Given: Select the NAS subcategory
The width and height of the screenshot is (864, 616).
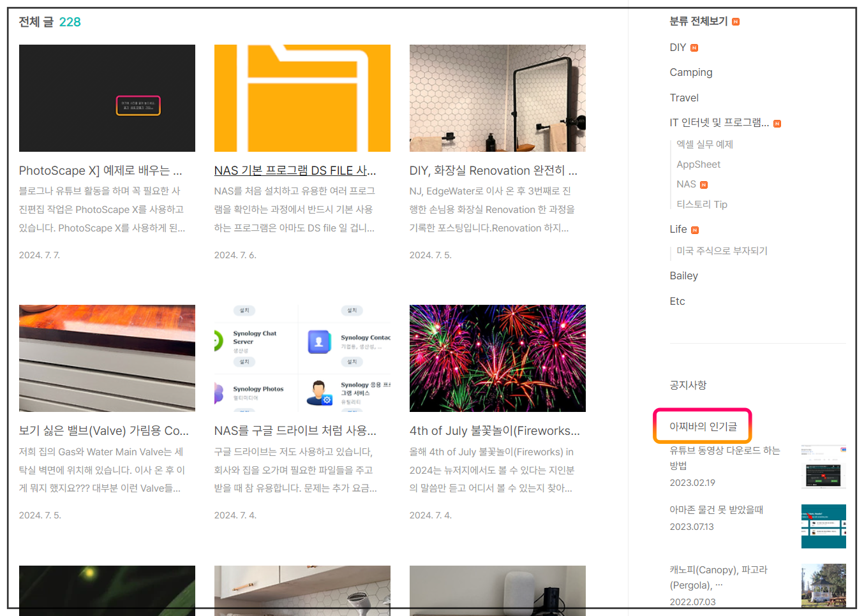Looking at the screenshot, I should coord(686,184).
